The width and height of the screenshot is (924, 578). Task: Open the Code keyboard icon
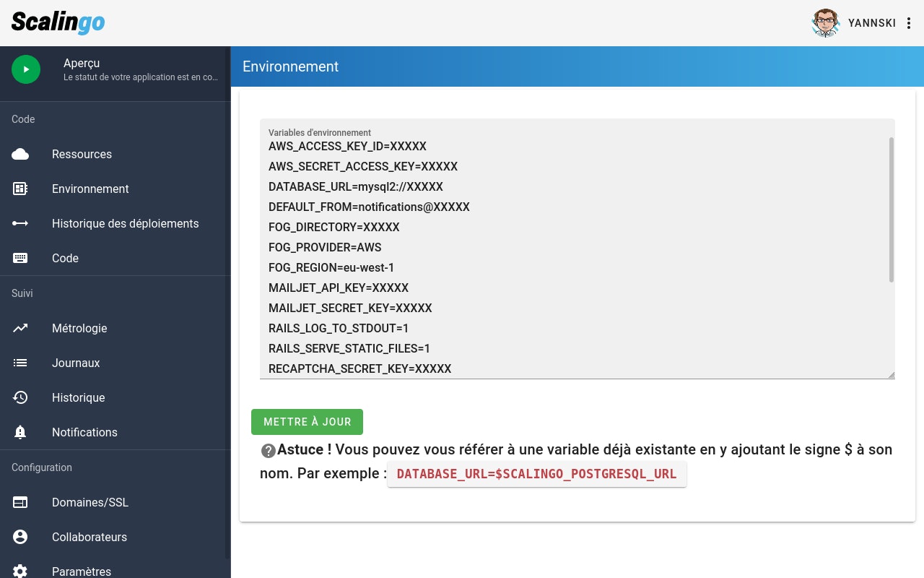coord(20,258)
